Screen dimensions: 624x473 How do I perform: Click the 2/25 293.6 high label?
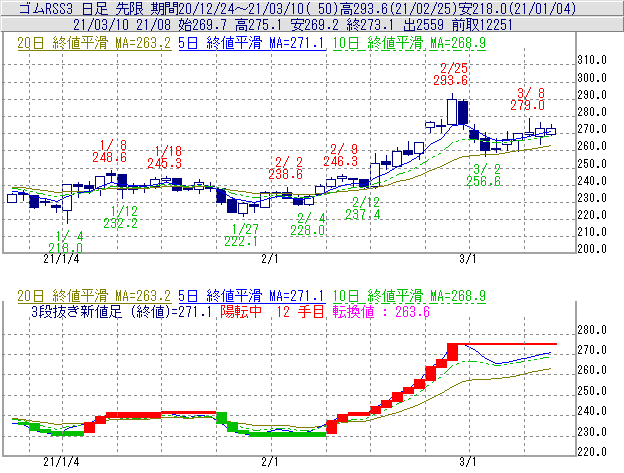pos(451,74)
